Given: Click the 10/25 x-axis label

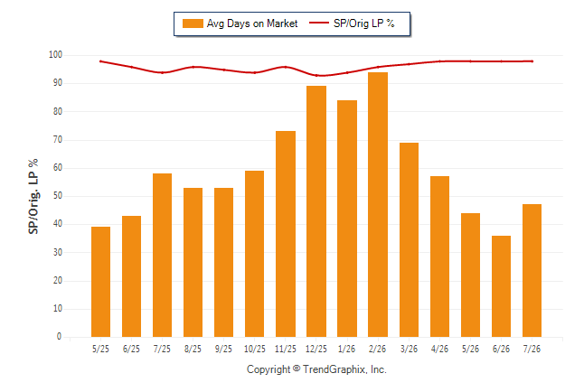Looking at the screenshot, I should pos(255,349).
